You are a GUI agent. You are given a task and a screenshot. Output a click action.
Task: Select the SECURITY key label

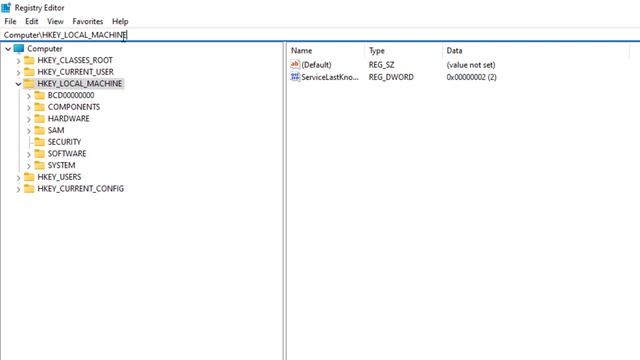pyautogui.click(x=64, y=142)
